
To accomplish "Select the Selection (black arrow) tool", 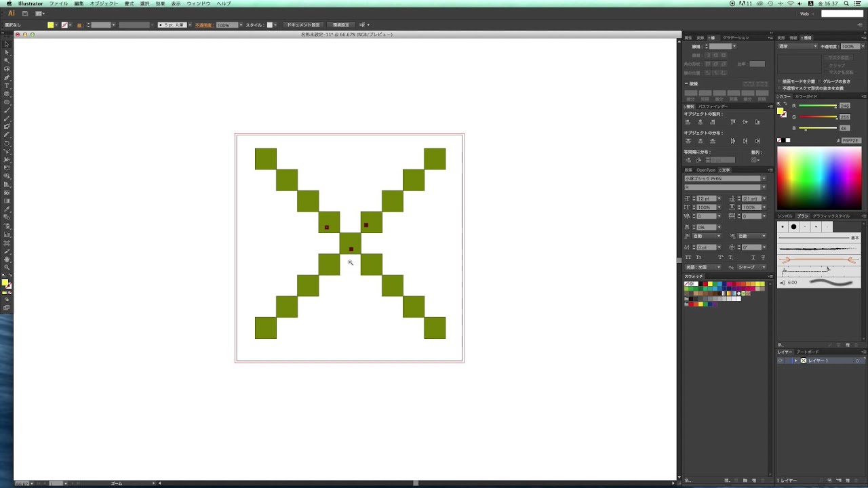I will (x=7, y=44).
